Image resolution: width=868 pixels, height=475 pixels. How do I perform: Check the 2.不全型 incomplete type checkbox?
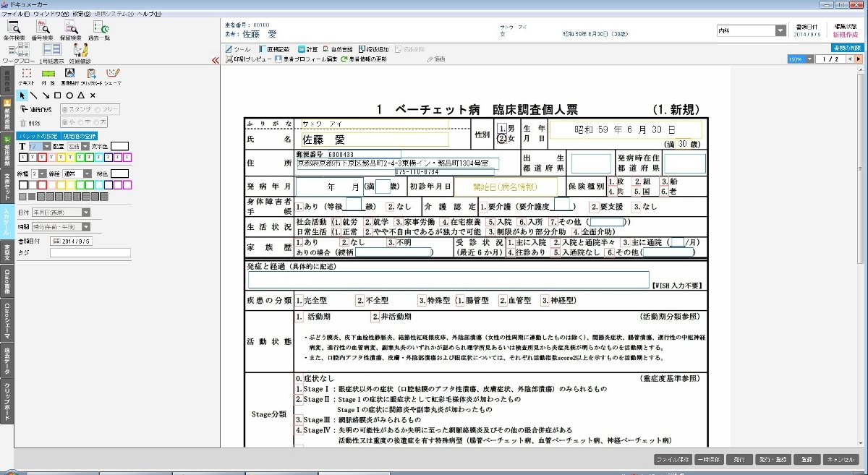359,300
